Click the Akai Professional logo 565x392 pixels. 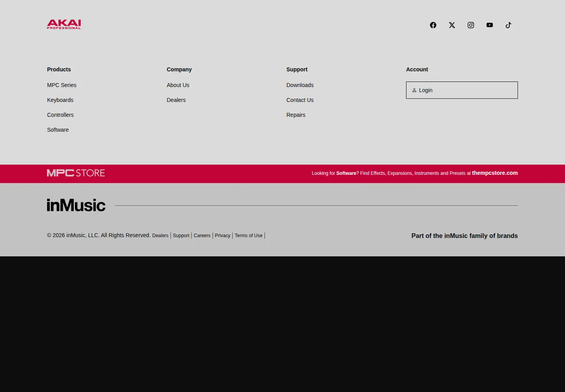(x=64, y=24)
